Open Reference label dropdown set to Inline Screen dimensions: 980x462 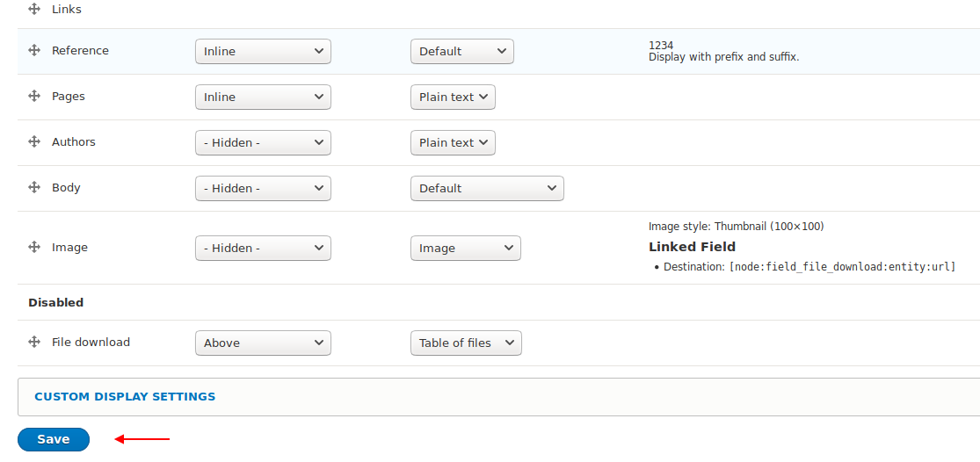(263, 52)
